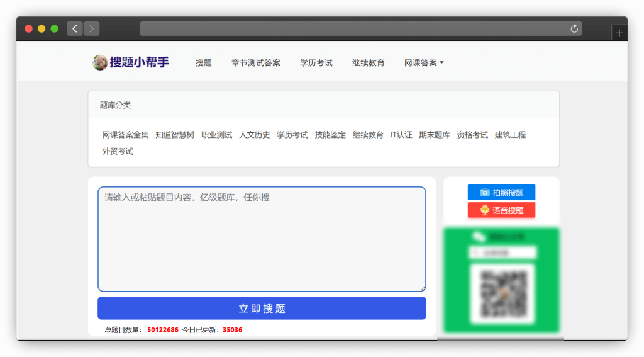Click the 搜题小帮手 site title

point(139,62)
